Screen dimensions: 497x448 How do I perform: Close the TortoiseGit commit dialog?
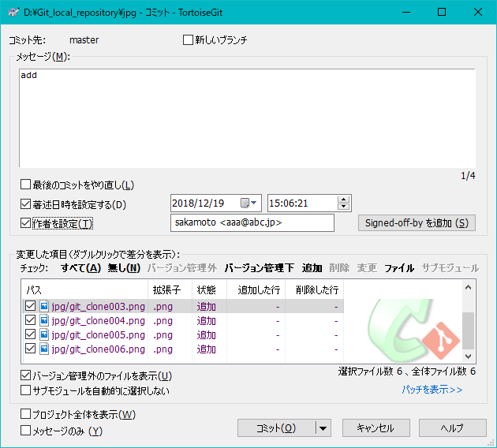point(478,12)
